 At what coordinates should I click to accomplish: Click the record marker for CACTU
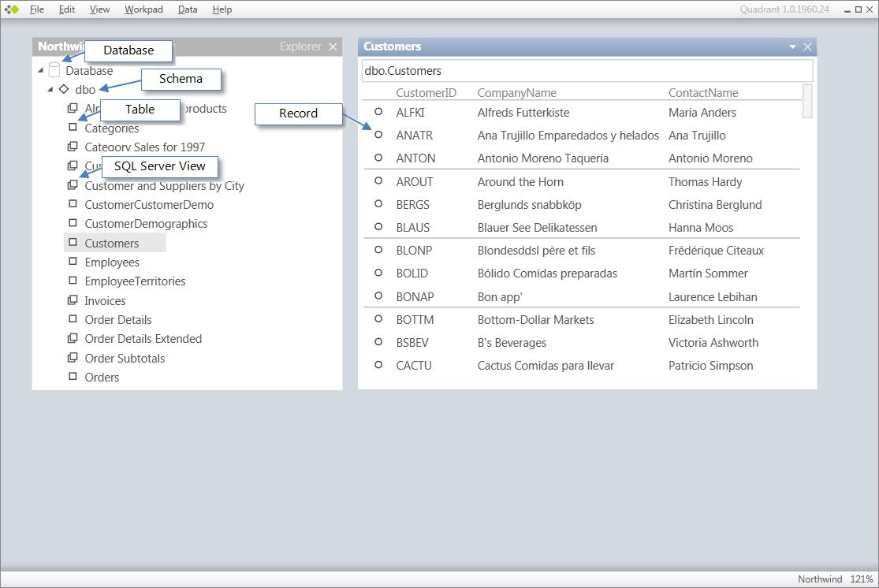coord(378,365)
